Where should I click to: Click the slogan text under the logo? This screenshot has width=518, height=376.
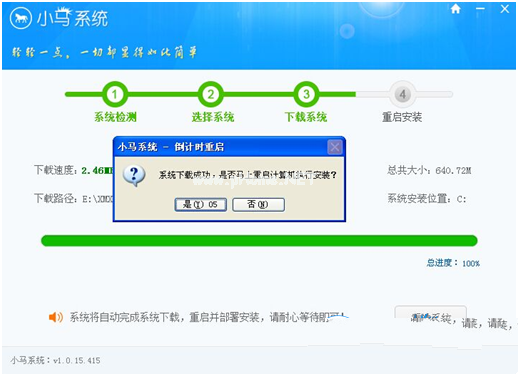point(104,53)
